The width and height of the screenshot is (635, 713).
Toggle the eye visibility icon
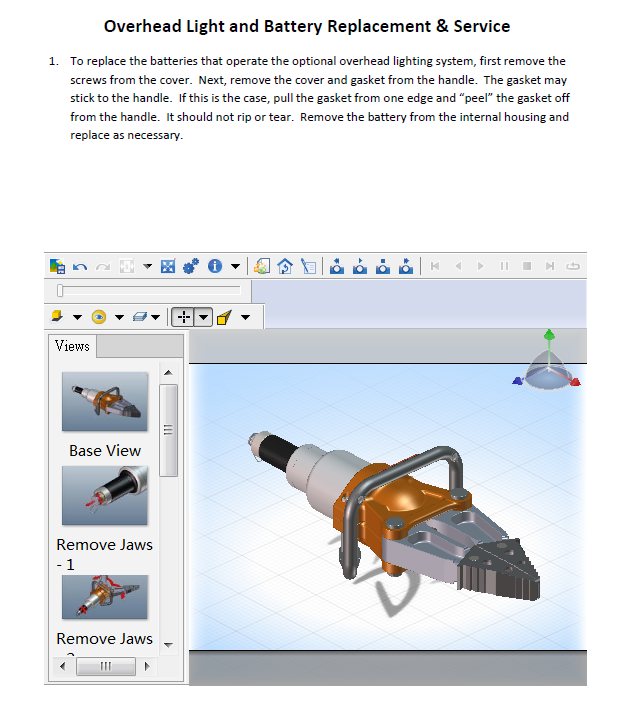99,317
